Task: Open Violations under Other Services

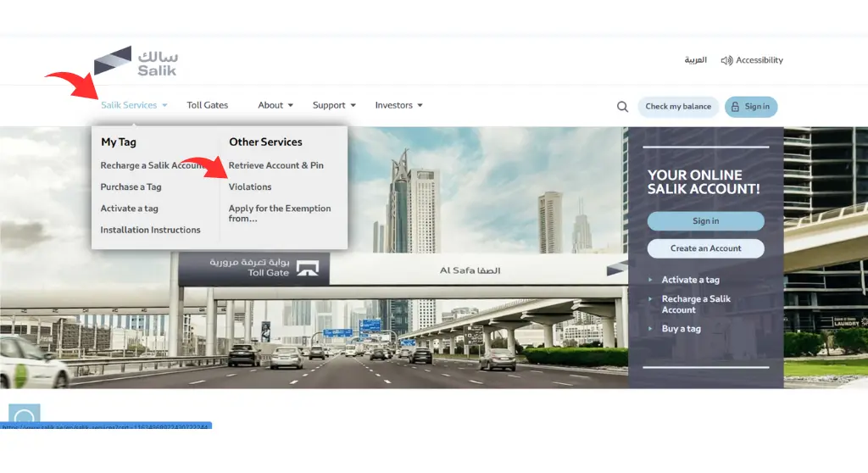Action: (250, 187)
